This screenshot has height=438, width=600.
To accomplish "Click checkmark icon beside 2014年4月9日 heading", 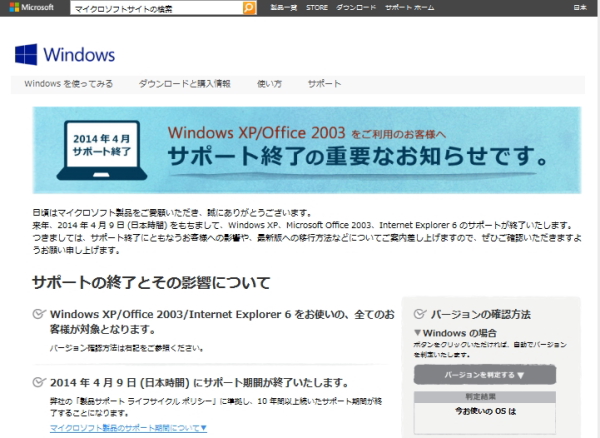I will [x=39, y=383].
